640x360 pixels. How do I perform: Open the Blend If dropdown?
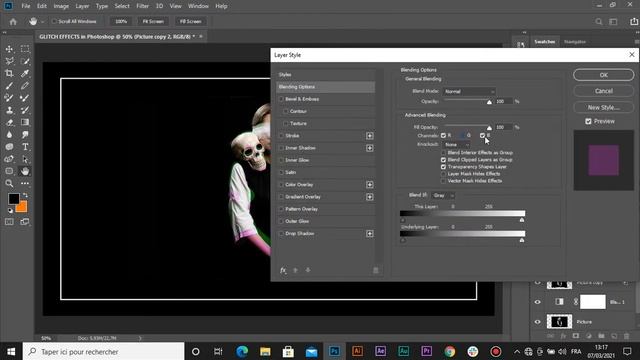pos(443,196)
